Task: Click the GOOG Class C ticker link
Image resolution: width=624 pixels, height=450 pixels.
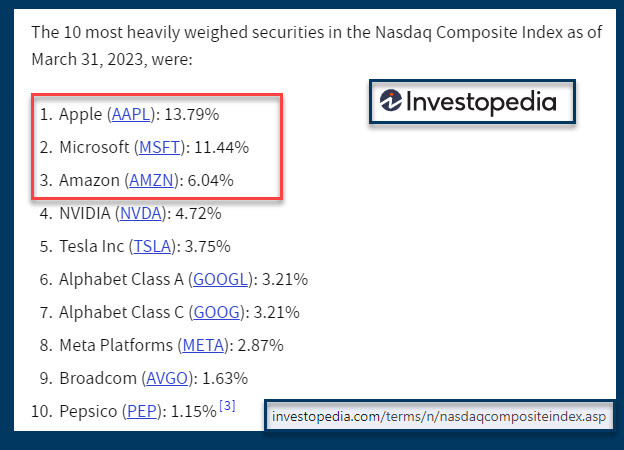Action: tap(217, 312)
